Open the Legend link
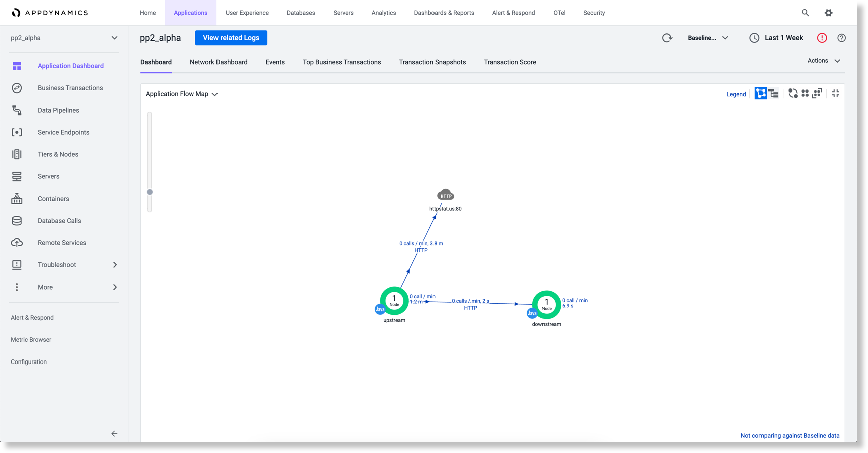868x453 pixels. coord(736,94)
